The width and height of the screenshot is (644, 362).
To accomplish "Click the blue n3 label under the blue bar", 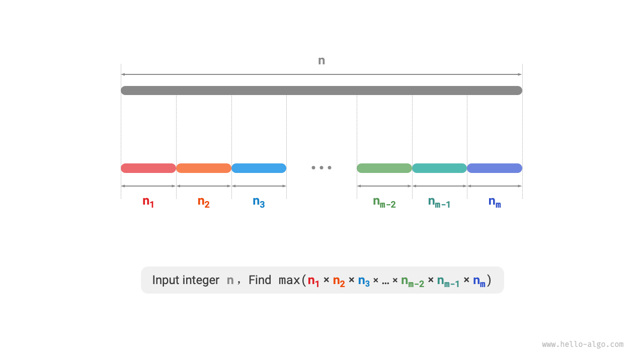I will point(259,202).
